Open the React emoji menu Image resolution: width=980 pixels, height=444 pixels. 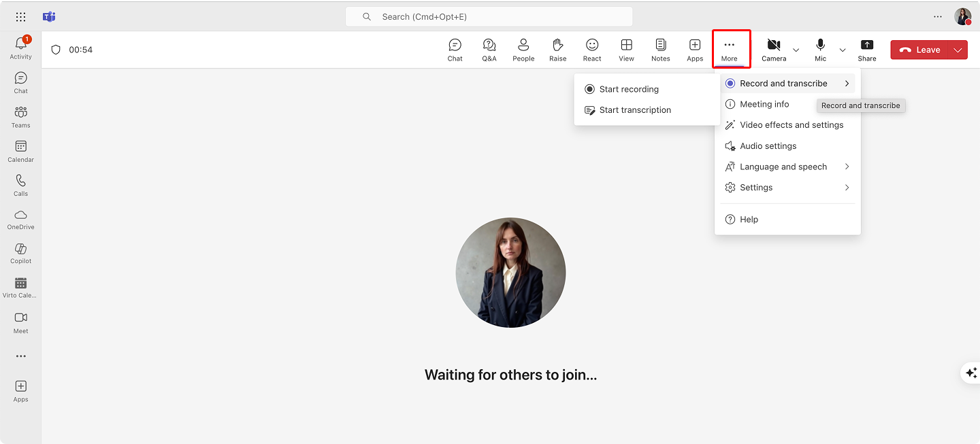tap(591, 49)
